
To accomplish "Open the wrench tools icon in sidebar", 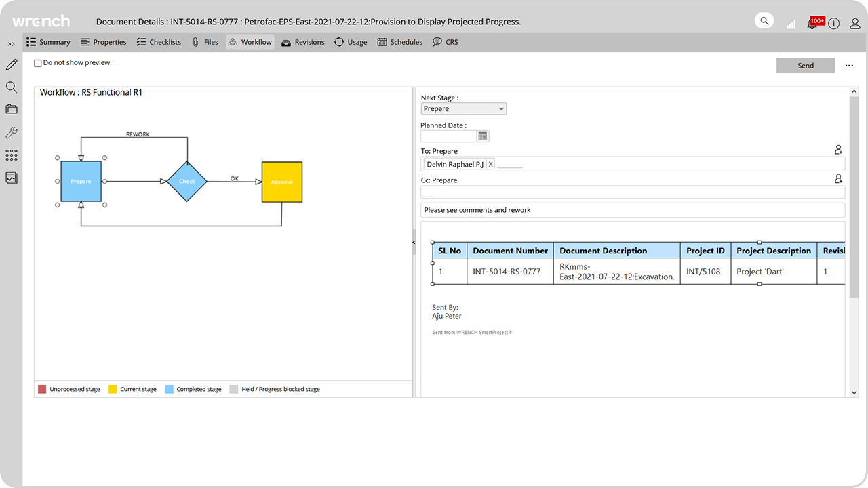I will coord(12,132).
